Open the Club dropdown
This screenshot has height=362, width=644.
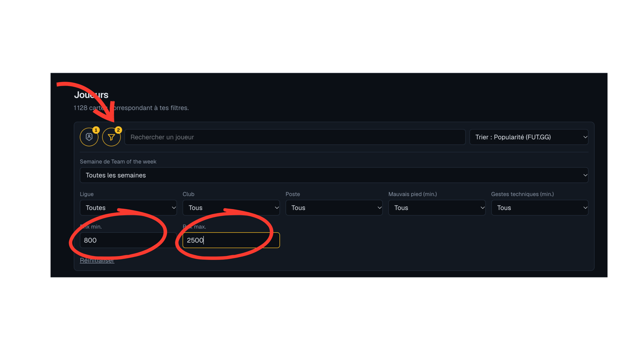tap(231, 208)
